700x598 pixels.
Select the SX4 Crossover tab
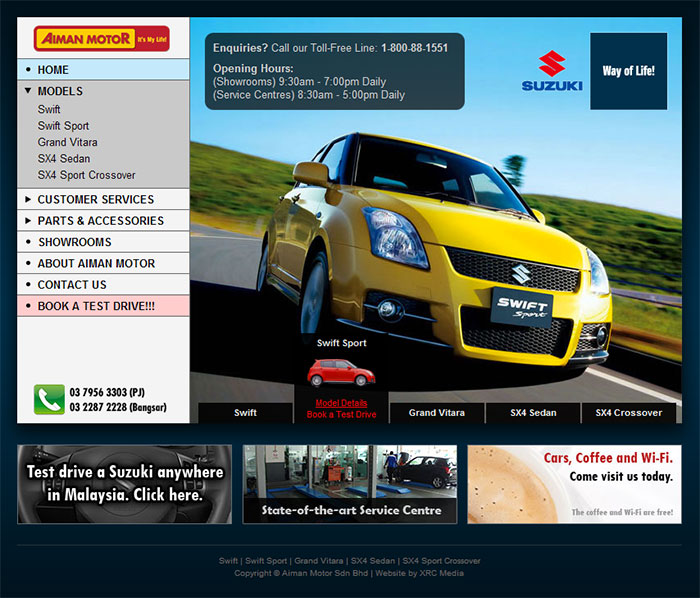629,413
